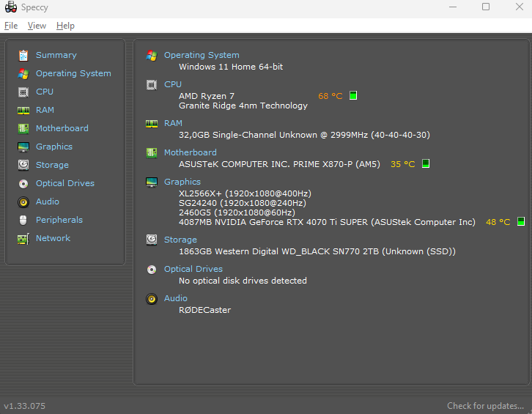Click the Optical Drives heading link in summary
Image resolution: width=532 pixels, height=414 pixels.
click(x=193, y=269)
